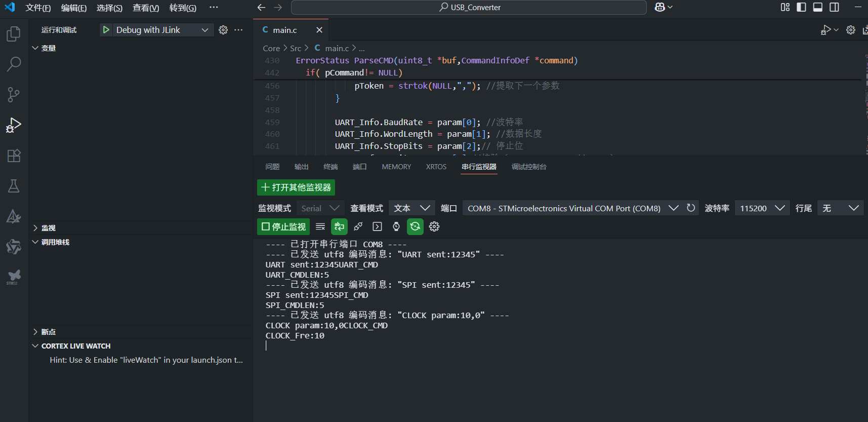Screen dimensions: 868x422
Task: Refresh the serial port list
Action: tap(691, 208)
